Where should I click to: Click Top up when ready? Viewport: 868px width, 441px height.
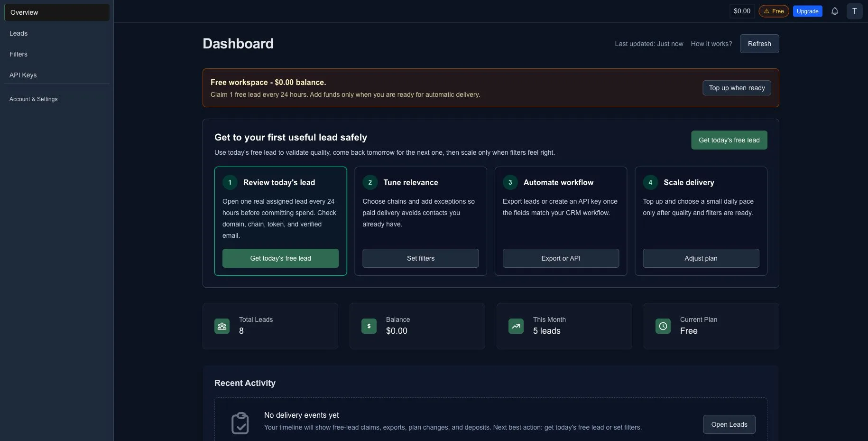pyautogui.click(x=737, y=88)
